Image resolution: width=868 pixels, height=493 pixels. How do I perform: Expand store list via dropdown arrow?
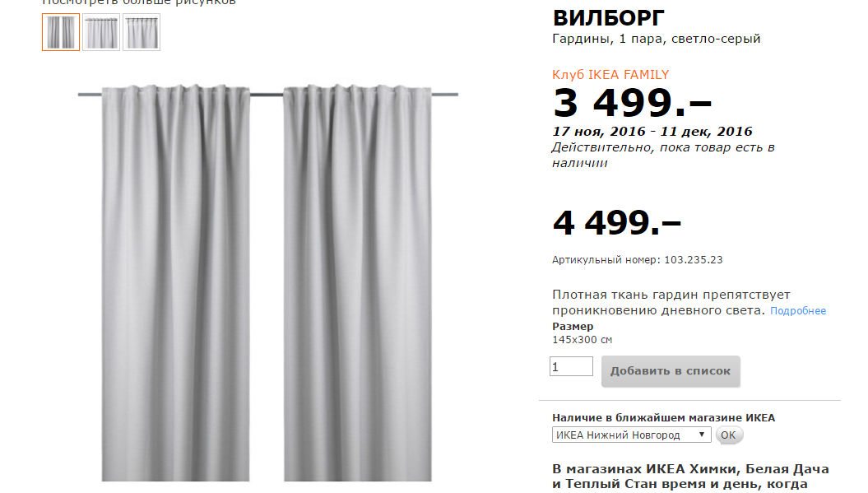pyautogui.click(x=701, y=435)
